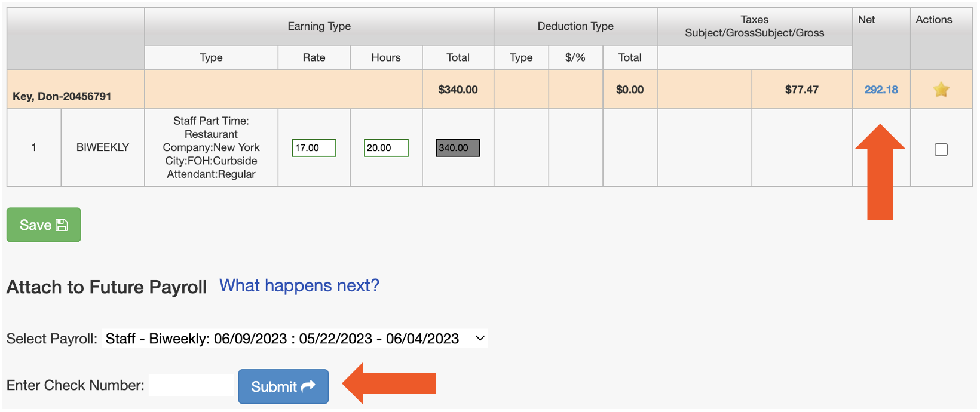This screenshot has height=412, width=980.
Task: Select employee name Key, Don-20456791
Action: 62,96
